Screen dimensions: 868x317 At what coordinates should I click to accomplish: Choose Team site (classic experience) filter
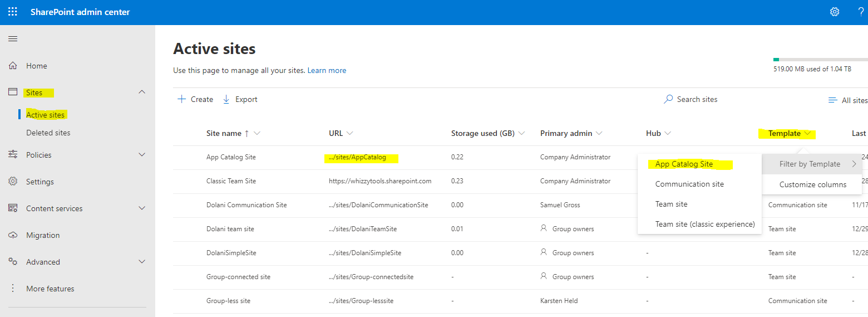(x=699, y=224)
